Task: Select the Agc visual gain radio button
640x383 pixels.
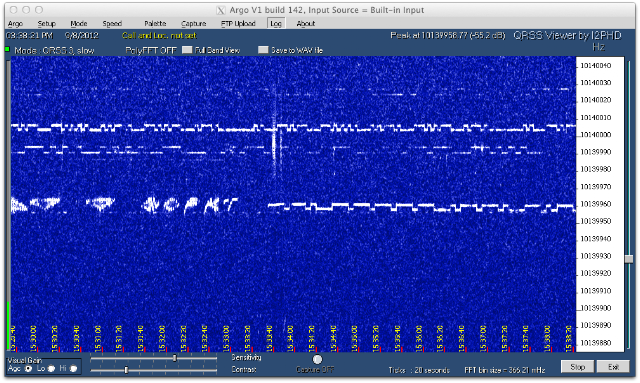Action: [29, 369]
